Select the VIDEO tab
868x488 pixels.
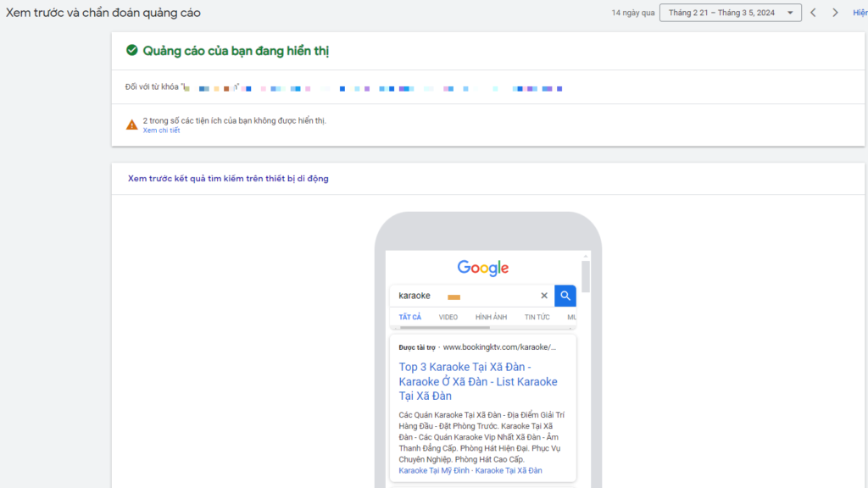[x=448, y=317]
